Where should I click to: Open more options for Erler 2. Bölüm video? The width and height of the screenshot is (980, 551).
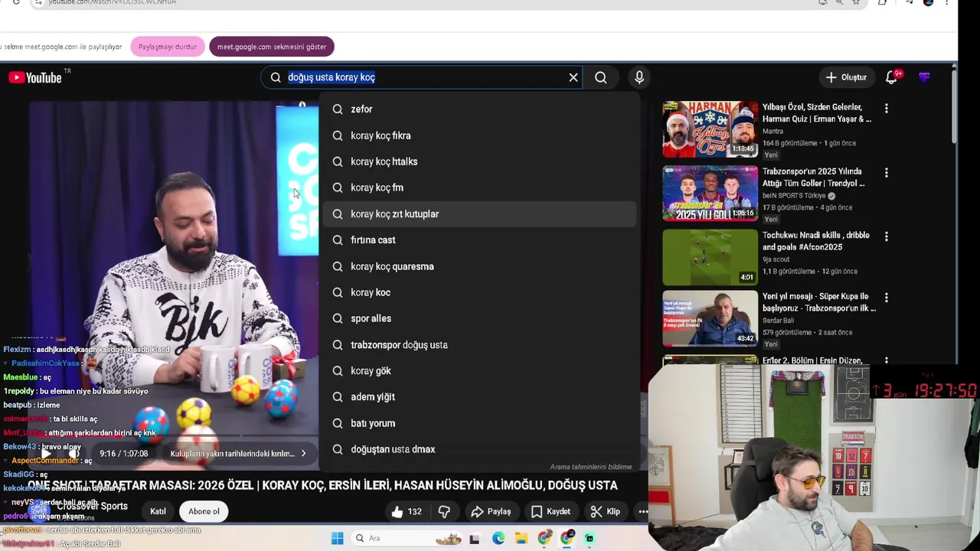pos(887,360)
